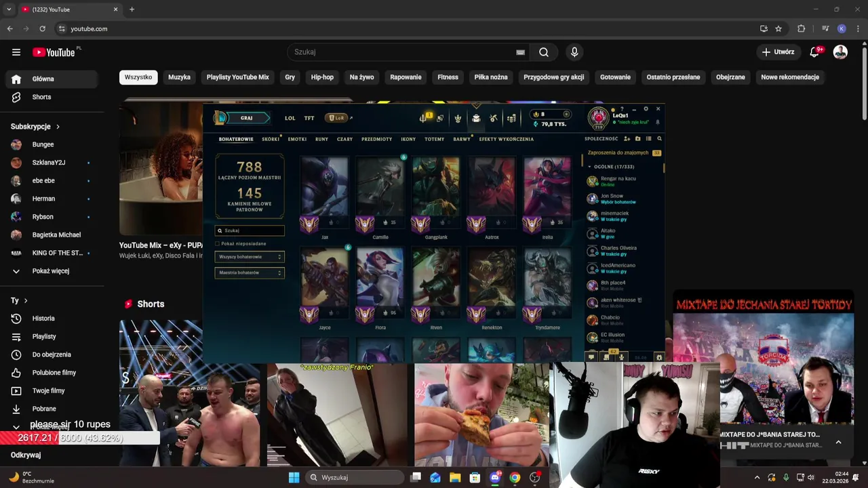Show hidden system tray icons

(x=757, y=477)
